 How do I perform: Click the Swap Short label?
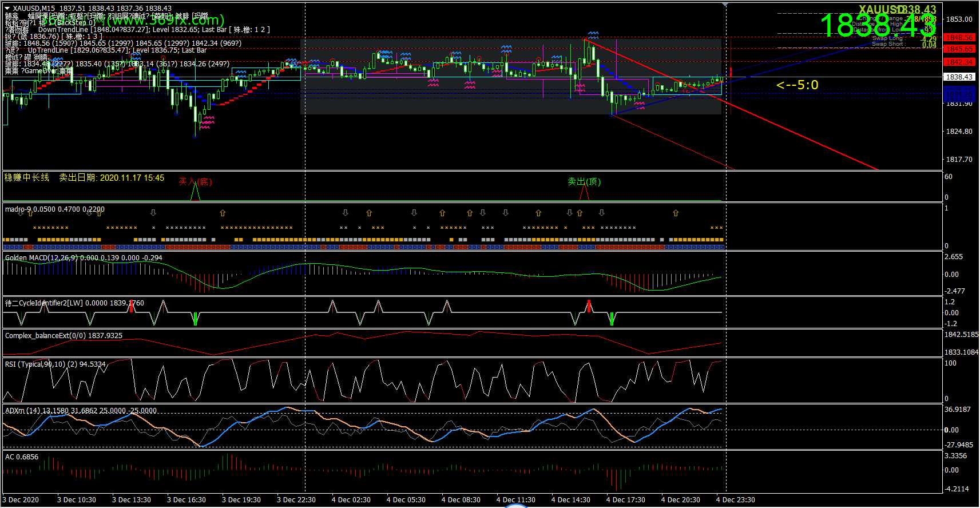click(x=887, y=43)
